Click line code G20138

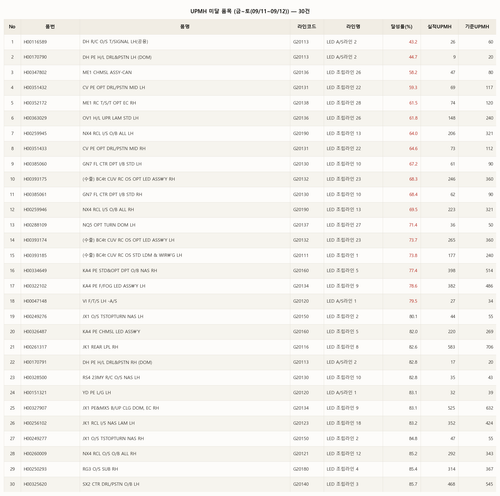click(301, 103)
